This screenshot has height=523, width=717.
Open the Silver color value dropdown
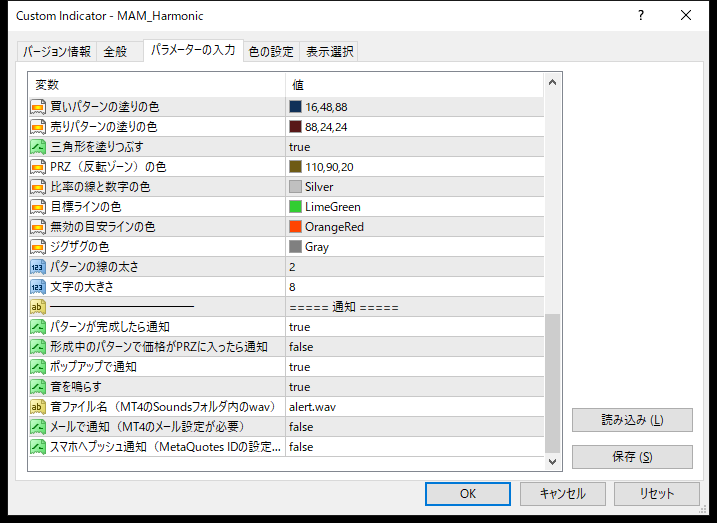tap(415, 187)
